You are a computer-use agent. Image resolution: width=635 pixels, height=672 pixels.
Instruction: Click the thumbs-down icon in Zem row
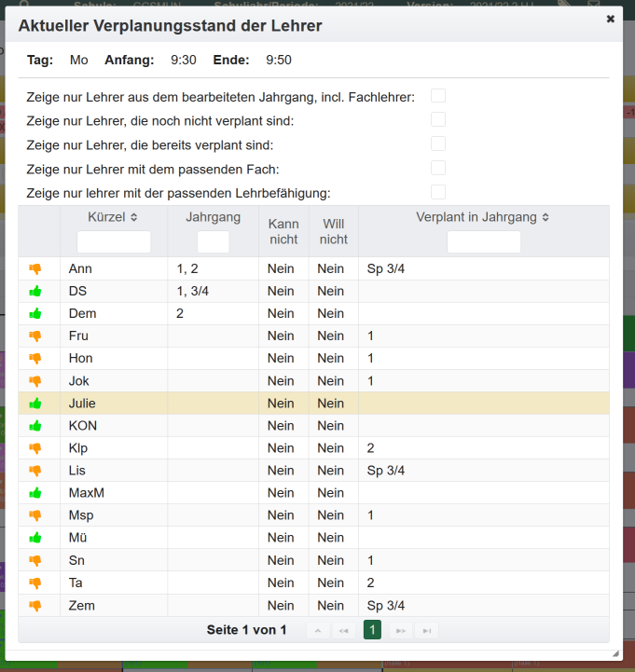(35, 605)
